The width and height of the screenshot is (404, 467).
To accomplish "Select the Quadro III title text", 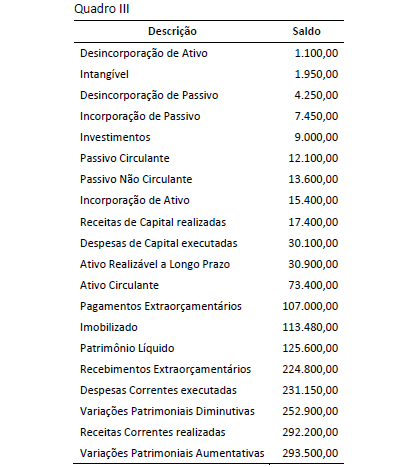I will click(102, 9).
